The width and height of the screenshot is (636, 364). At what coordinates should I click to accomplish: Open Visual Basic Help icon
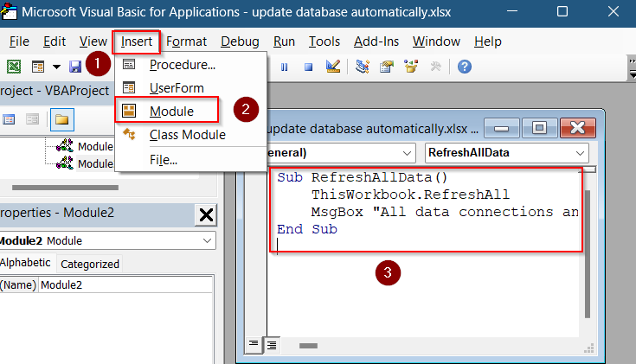point(465,67)
